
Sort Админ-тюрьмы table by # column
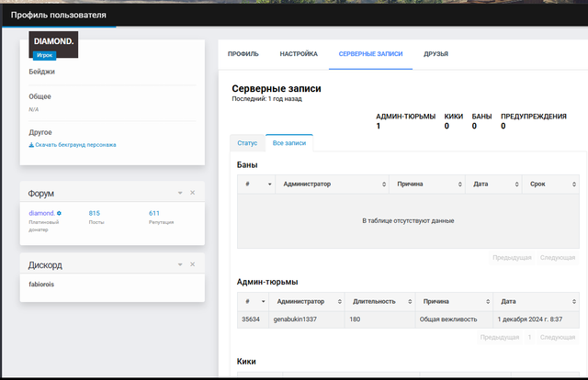pyautogui.click(x=253, y=301)
